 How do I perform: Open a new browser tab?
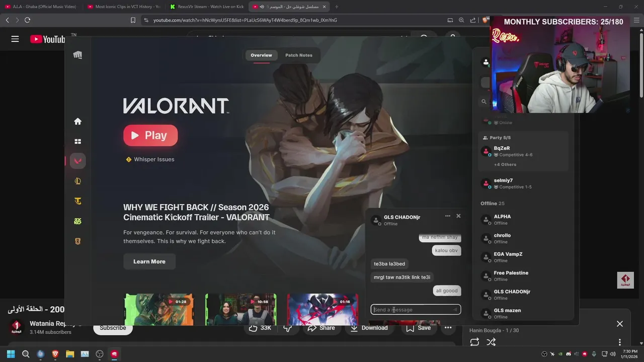(337, 7)
